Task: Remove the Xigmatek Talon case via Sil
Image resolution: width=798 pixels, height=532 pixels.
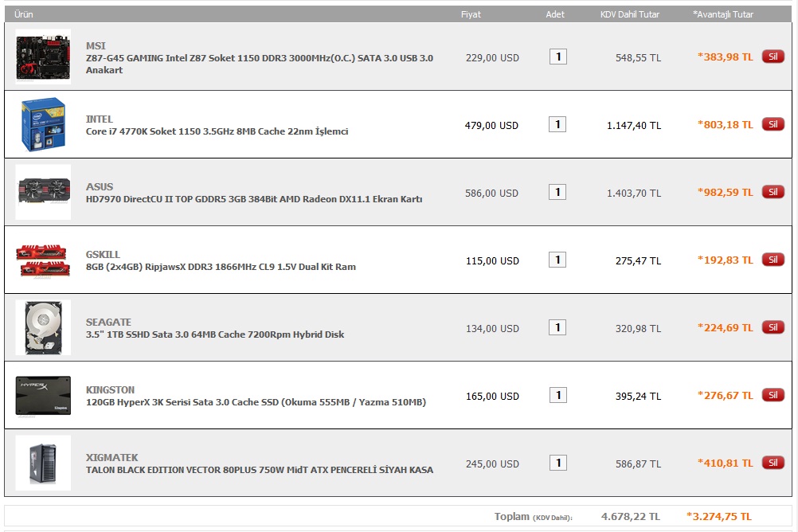Action: click(x=773, y=463)
